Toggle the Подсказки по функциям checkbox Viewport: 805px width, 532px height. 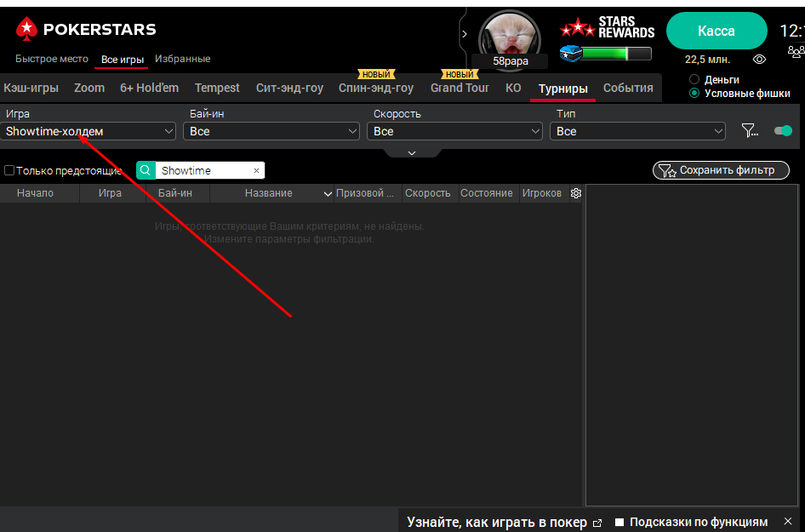tap(619, 523)
